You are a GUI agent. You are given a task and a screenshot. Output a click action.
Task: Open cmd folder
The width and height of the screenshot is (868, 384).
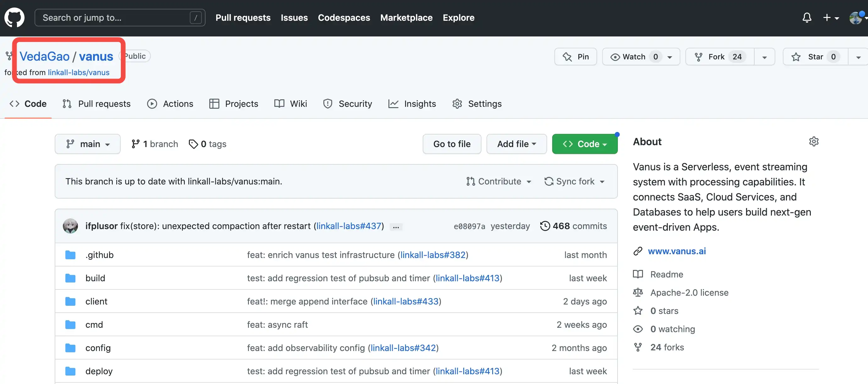94,324
